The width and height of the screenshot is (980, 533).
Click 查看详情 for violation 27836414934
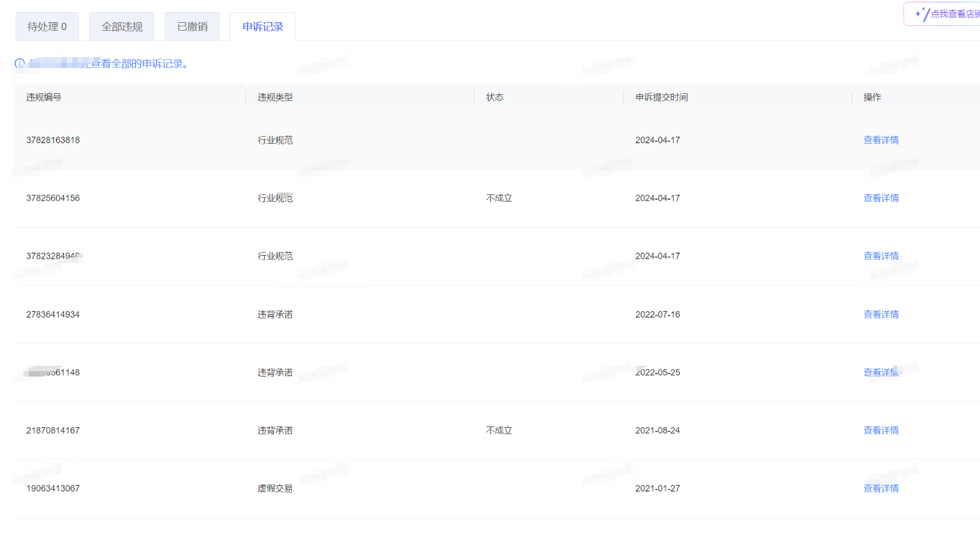coord(881,315)
